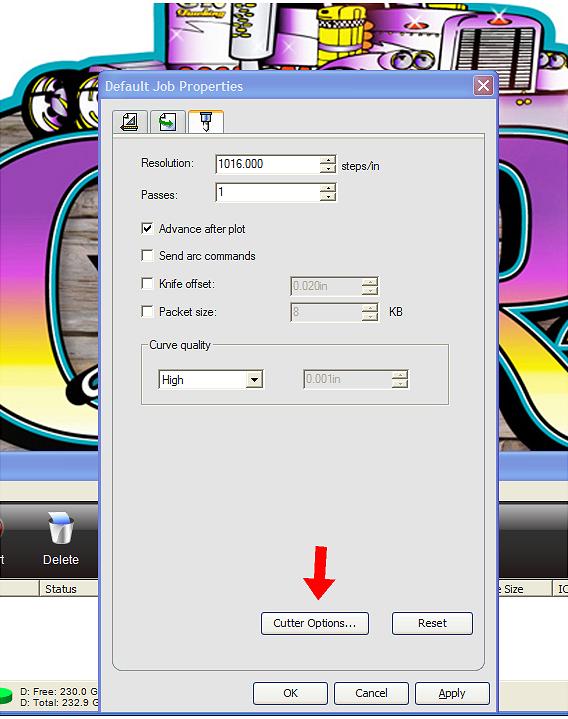The width and height of the screenshot is (568, 719).
Task: Click the Apply button
Action: pos(452,693)
